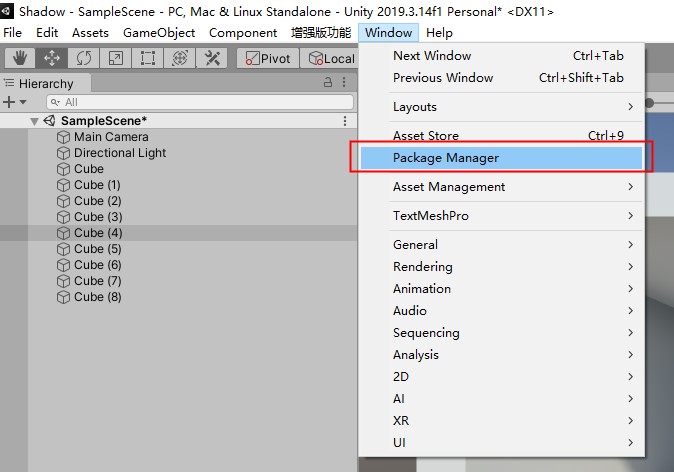
Task: Adjust the slider handle beside the menu
Action: pyautogui.click(x=649, y=103)
